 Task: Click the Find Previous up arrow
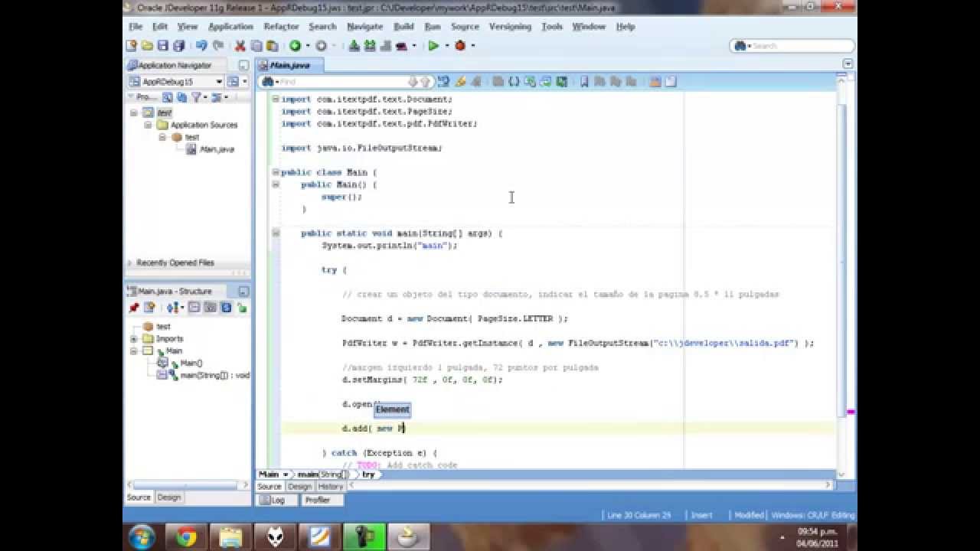point(426,82)
